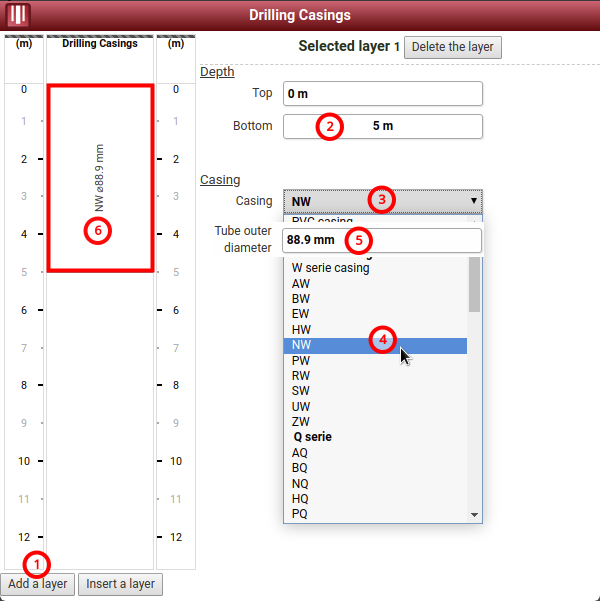Click the Insert a layer button

point(120,583)
